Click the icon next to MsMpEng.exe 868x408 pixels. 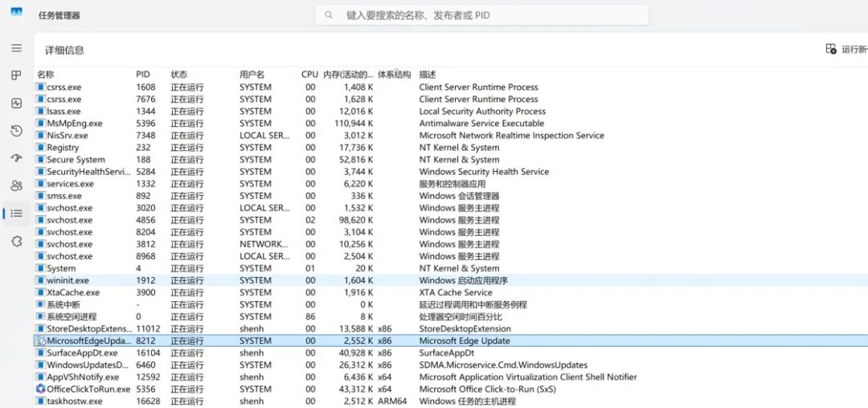click(40, 124)
